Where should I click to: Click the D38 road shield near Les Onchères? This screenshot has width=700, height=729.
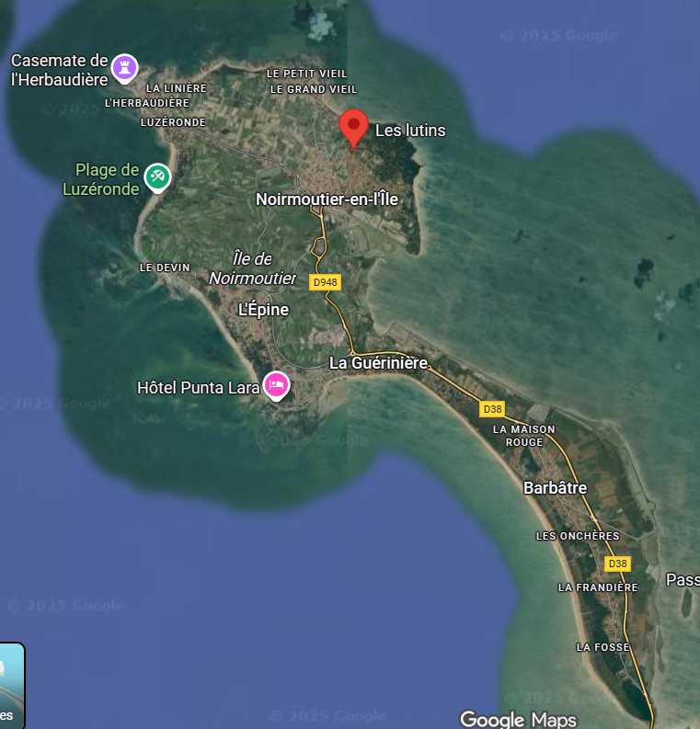[617, 564]
